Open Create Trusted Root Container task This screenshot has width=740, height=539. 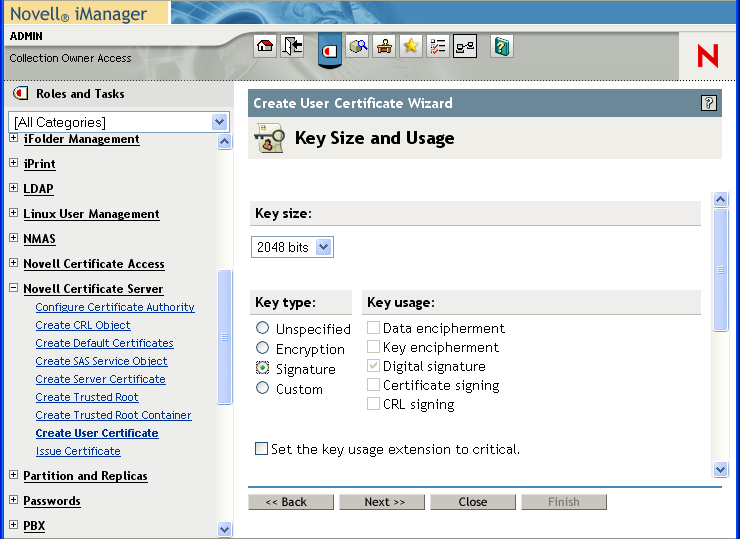pyautogui.click(x=113, y=415)
